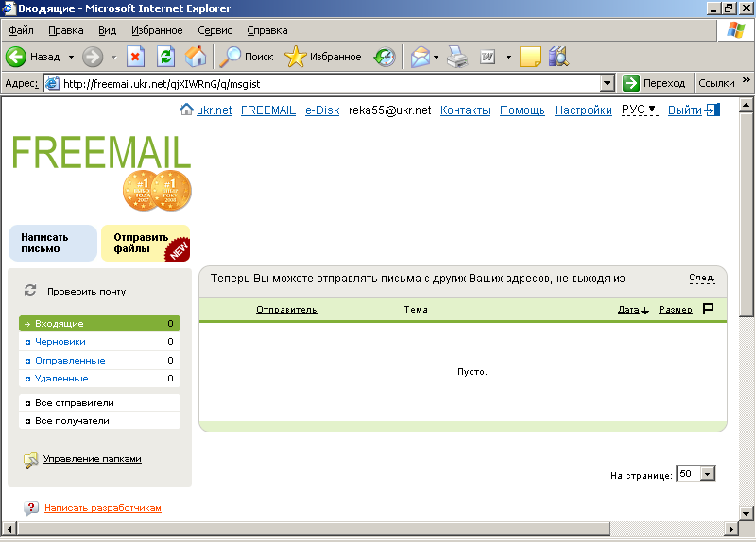
Task: Open the Вид menu
Action: pos(107,30)
